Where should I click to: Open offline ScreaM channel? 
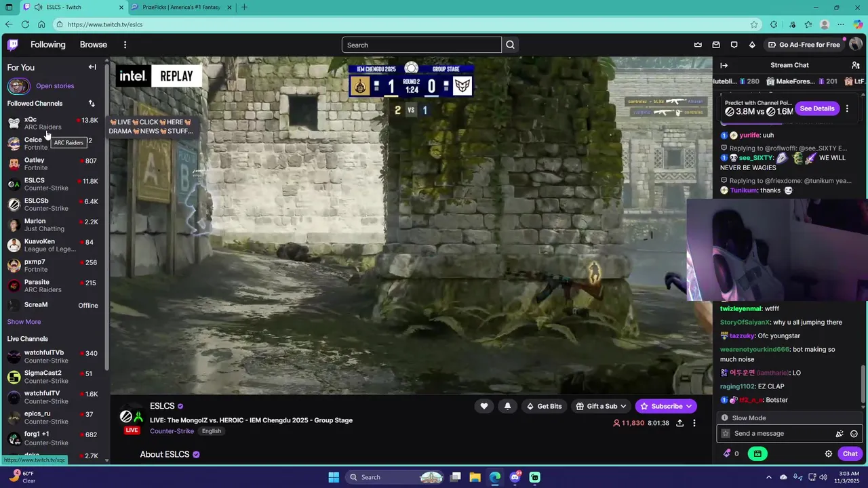[x=53, y=305]
